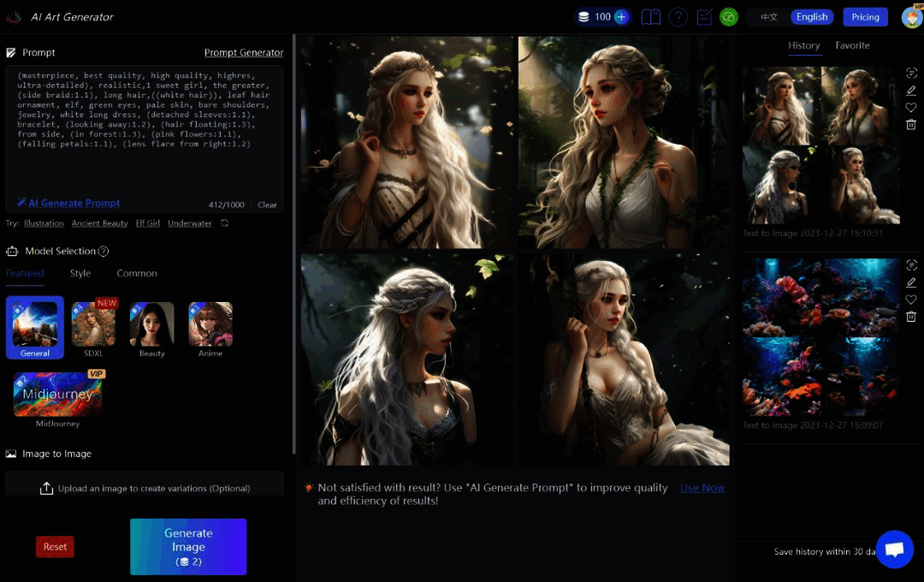Click the left panel vertical scrollbar
This screenshot has width=924, height=582.
(293, 245)
